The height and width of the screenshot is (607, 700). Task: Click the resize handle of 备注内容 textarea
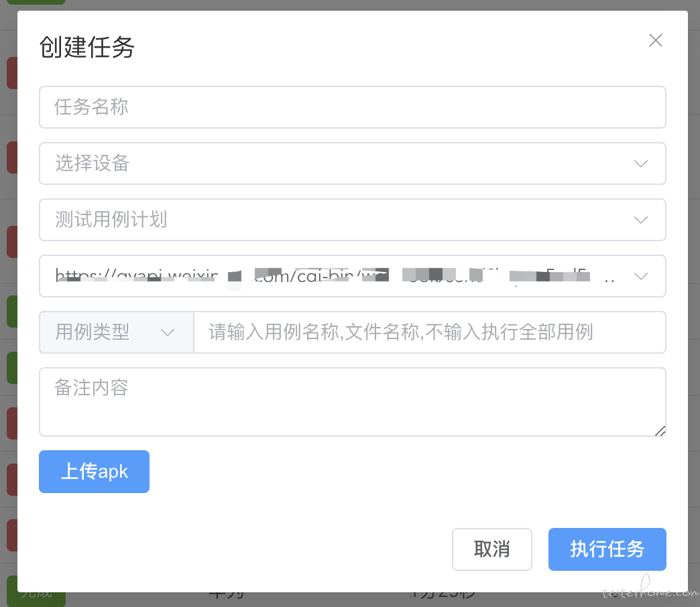660,431
